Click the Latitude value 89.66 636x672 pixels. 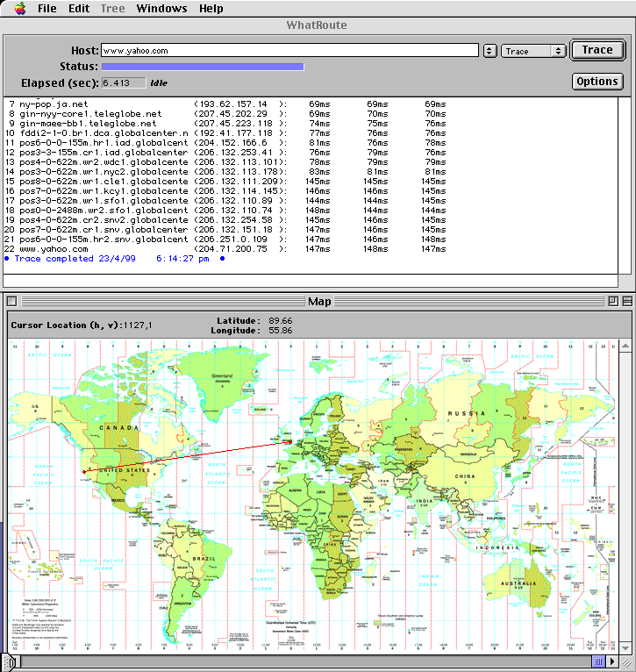coord(281,320)
